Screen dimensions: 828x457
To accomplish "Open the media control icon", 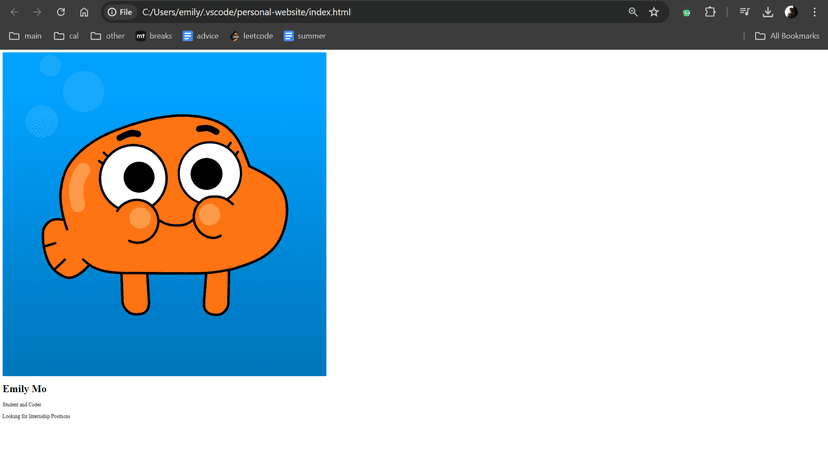I will [x=745, y=12].
